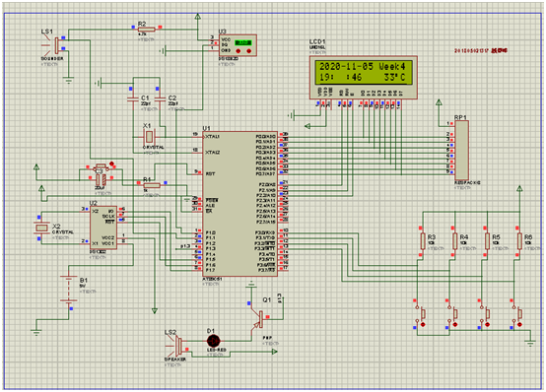The height and width of the screenshot is (392, 546).
Task: Click the power terminal arrow above RP1
Action: point(439,102)
